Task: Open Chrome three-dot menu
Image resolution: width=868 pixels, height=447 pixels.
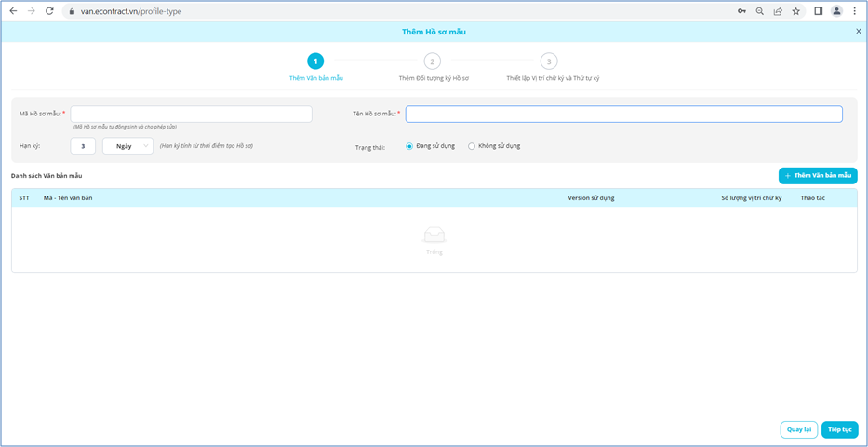Action: (x=855, y=11)
